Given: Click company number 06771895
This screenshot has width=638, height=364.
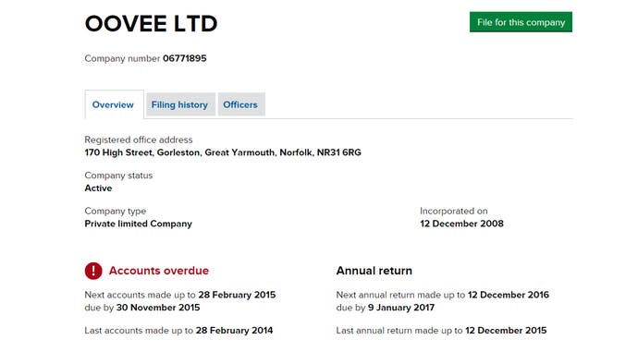Looking at the screenshot, I should pos(185,58).
